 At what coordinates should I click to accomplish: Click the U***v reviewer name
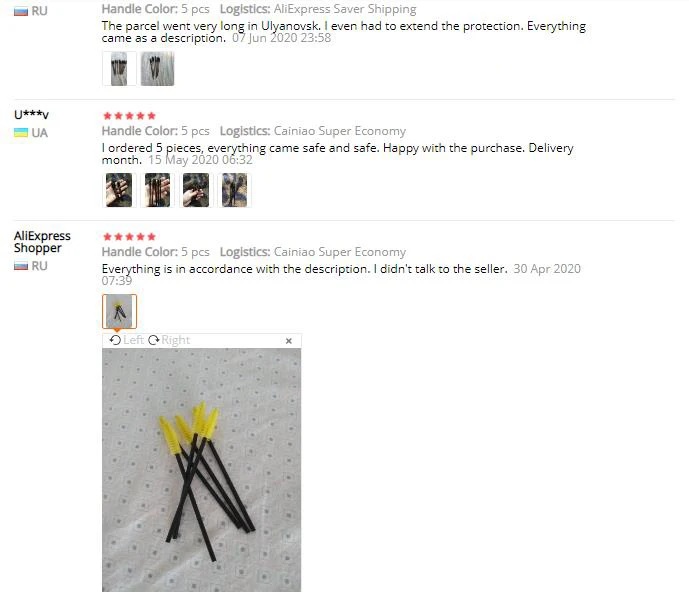pos(31,115)
